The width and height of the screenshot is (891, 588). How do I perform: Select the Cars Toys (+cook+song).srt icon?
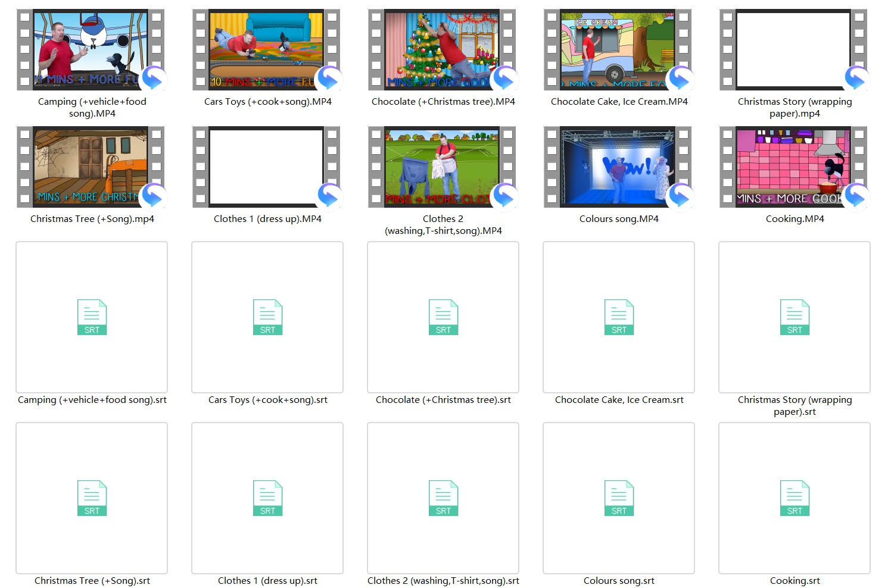(267, 317)
